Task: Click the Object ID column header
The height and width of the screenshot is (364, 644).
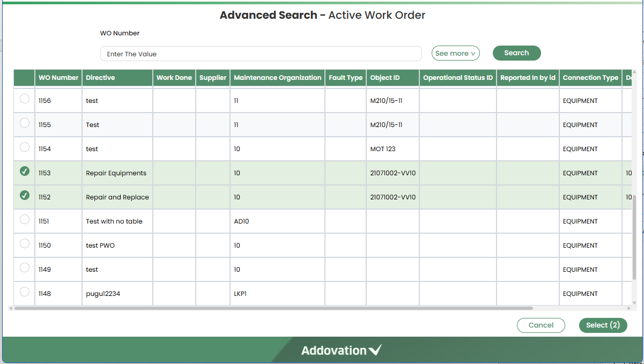Action: (x=384, y=78)
